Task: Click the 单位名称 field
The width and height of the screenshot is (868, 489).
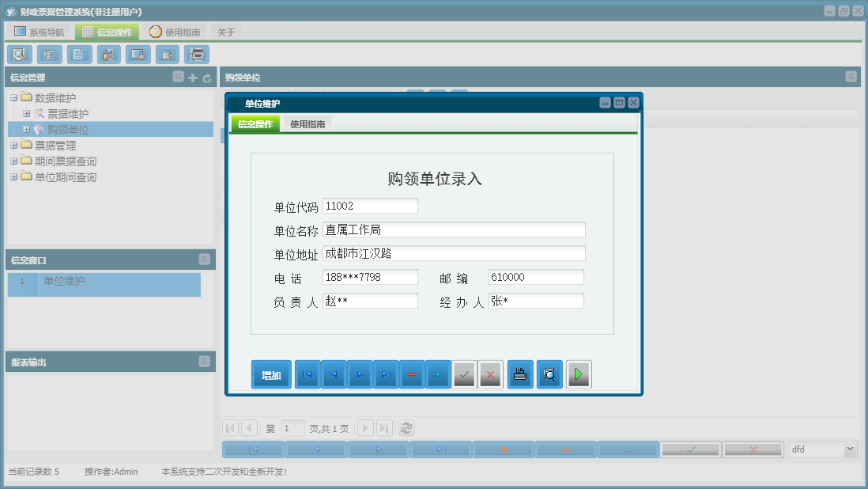Action: [x=454, y=229]
